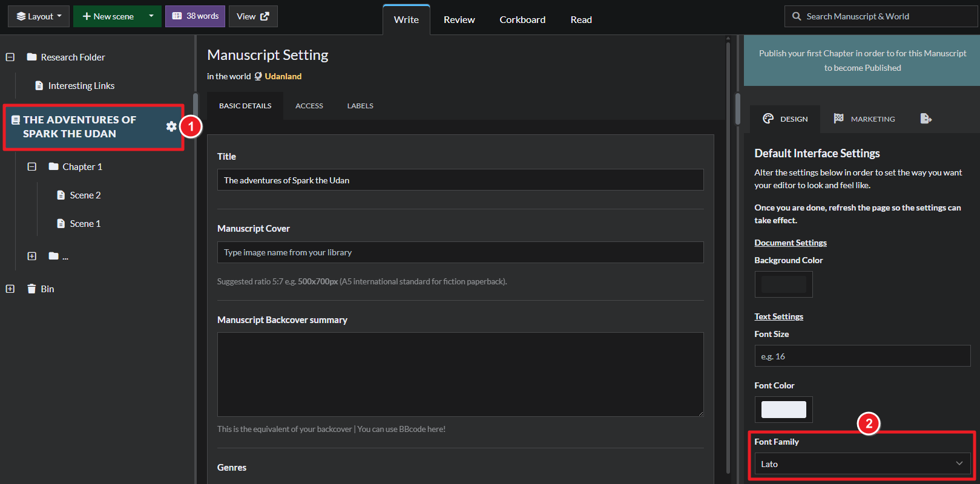This screenshot has width=980, height=484.
Task: Open manuscript settings gear icon
Action: [x=171, y=126]
